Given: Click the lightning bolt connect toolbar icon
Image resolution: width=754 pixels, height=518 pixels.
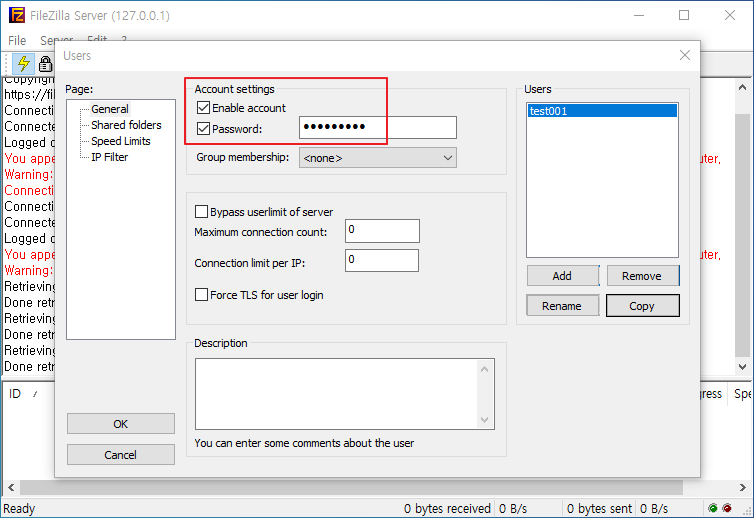Looking at the screenshot, I should (x=23, y=63).
